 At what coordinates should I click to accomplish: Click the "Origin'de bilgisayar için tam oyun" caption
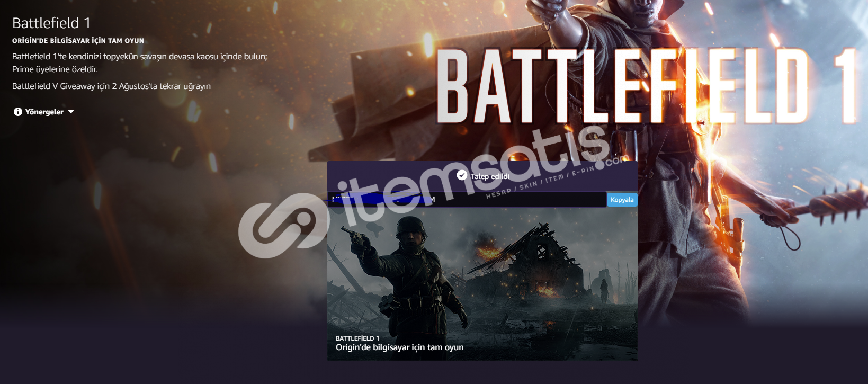pyautogui.click(x=400, y=347)
